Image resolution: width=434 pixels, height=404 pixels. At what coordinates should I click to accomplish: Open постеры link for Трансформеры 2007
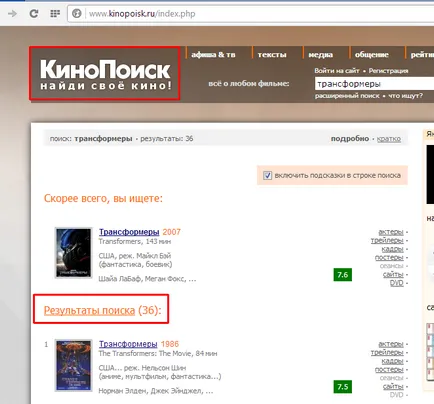389,257
